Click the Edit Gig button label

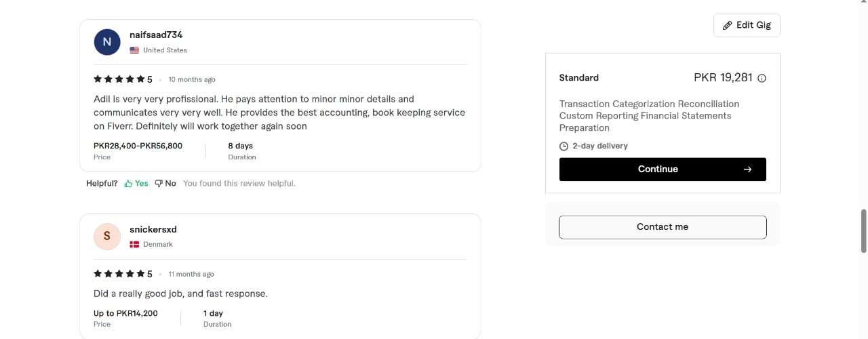point(754,25)
